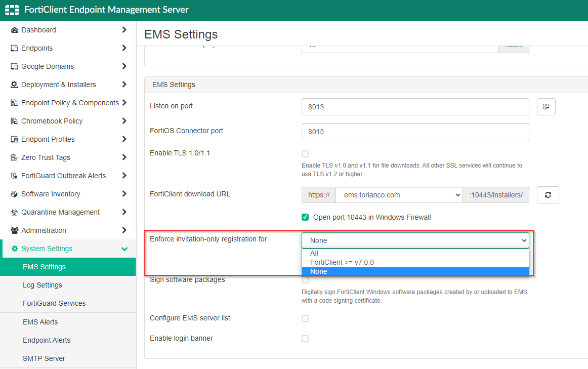This screenshot has height=369, width=588.
Task: Expand the Endpoint Policy & Components chevron
Action: coord(124,102)
